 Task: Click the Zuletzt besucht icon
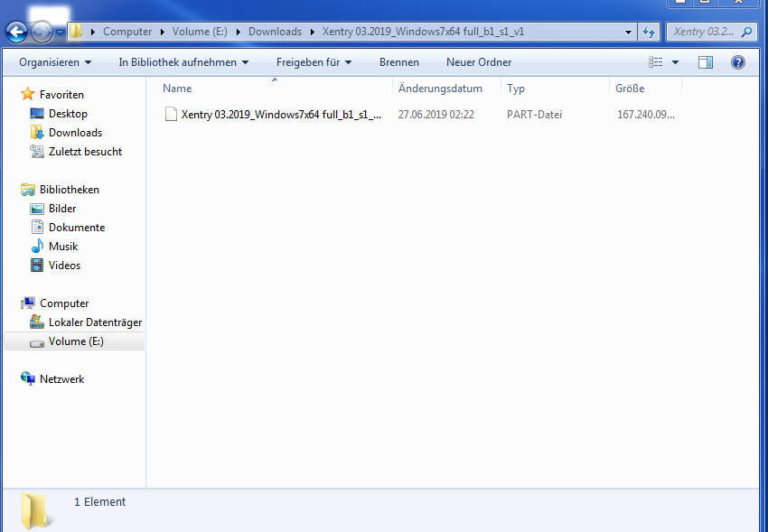(37, 151)
